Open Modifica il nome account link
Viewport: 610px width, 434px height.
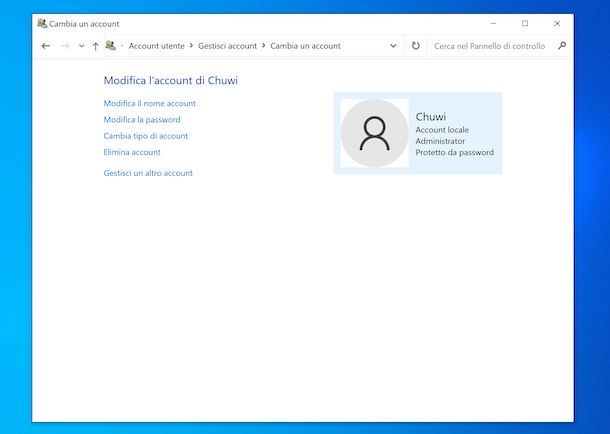150,103
